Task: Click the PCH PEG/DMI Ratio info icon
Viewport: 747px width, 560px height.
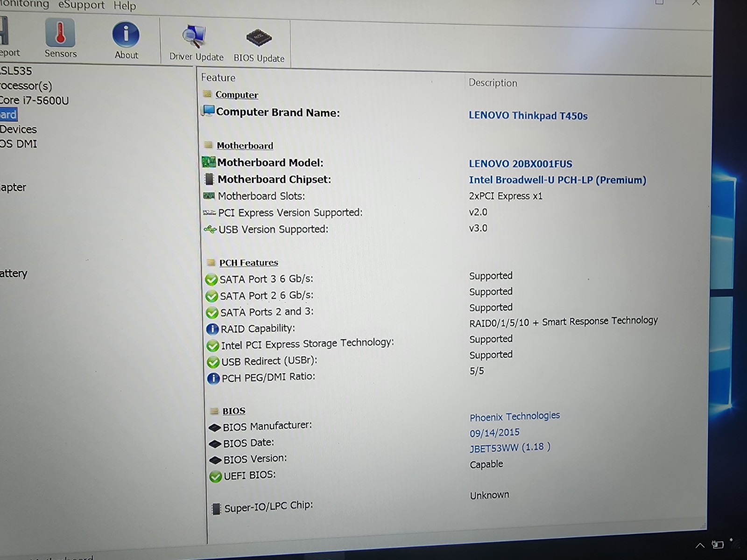Action: pyautogui.click(x=213, y=378)
